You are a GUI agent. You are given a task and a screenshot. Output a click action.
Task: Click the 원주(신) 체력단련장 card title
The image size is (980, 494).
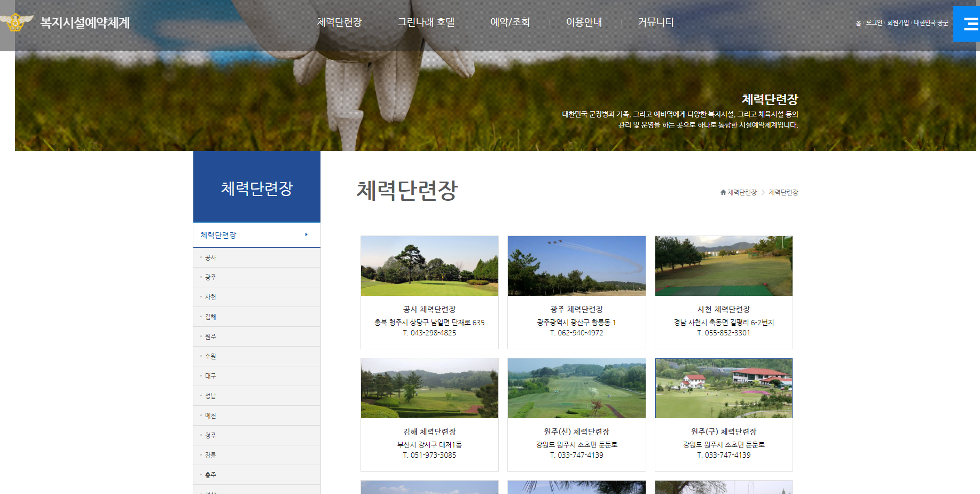(x=577, y=432)
